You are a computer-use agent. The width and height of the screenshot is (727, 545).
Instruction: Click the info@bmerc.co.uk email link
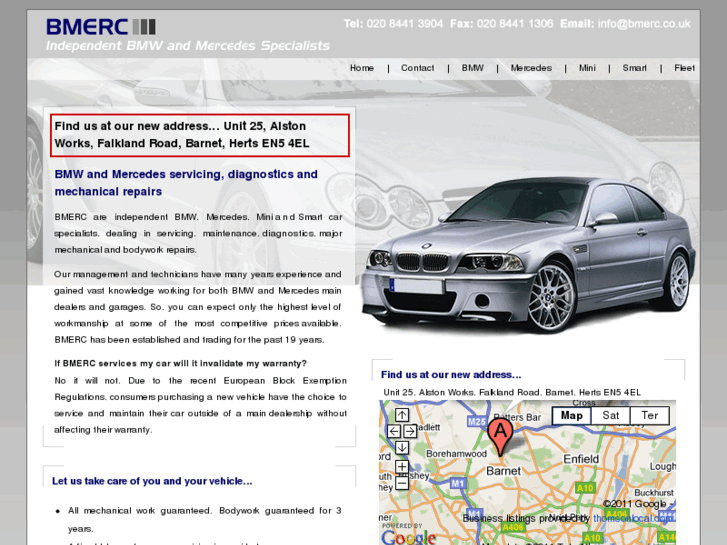644,24
